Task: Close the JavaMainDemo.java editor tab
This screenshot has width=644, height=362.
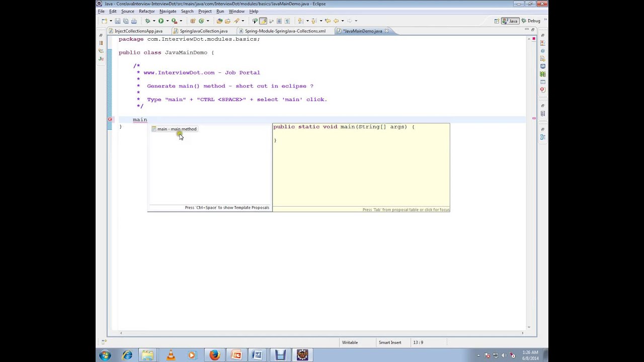Action: coord(386,31)
